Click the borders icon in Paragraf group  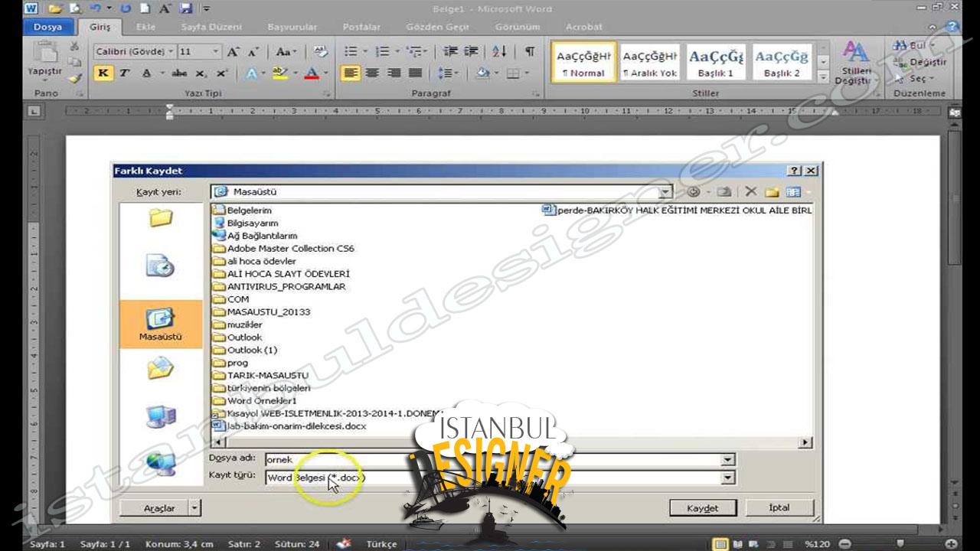[513, 73]
